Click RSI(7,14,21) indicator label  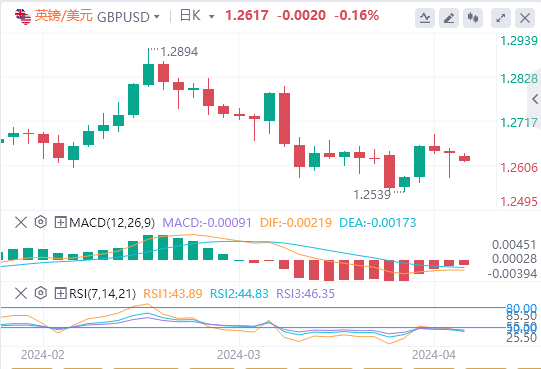click(x=102, y=294)
